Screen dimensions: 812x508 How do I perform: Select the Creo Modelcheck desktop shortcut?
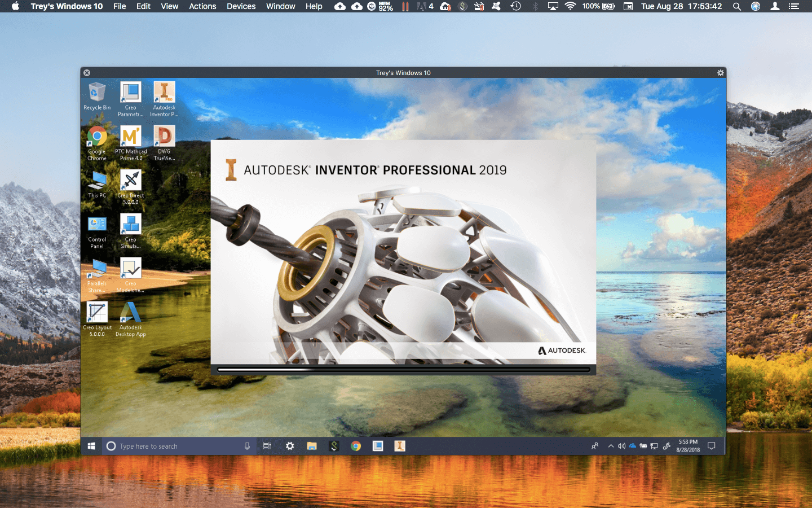pyautogui.click(x=130, y=275)
